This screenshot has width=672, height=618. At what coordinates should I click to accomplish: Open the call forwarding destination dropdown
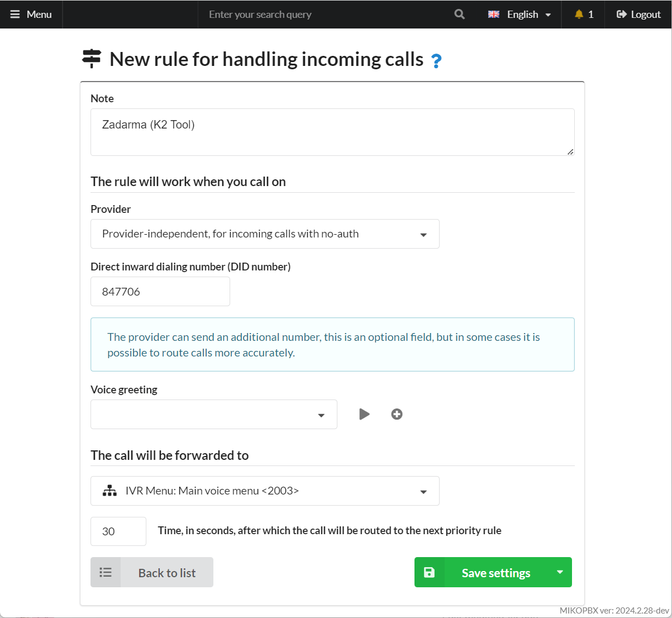265,491
